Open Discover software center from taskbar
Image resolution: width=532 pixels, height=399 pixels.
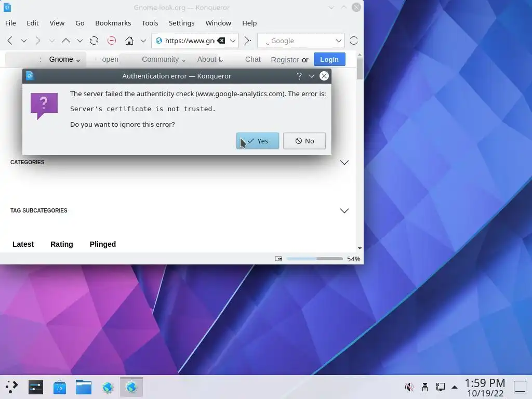pos(60,387)
